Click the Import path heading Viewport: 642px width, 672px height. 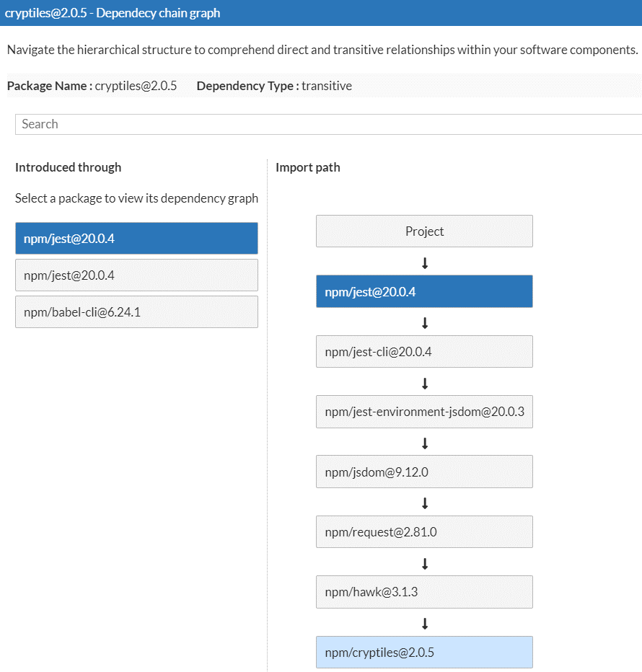pos(308,167)
